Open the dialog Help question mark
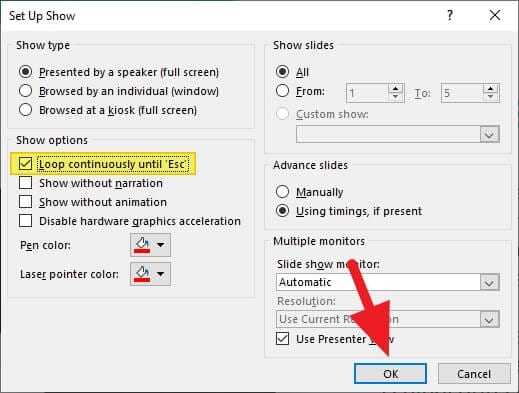This screenshot has height=393, width=519. coord(450,15)
